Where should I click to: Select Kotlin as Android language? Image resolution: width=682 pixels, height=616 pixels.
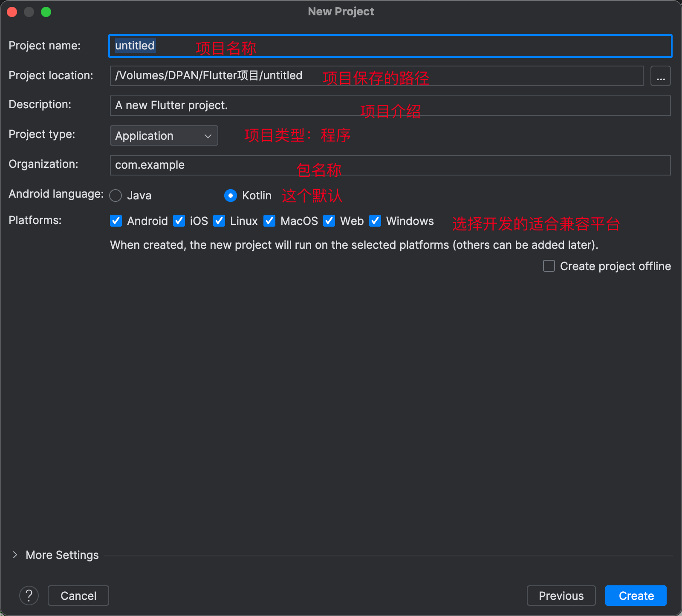(x=231, y=196)
